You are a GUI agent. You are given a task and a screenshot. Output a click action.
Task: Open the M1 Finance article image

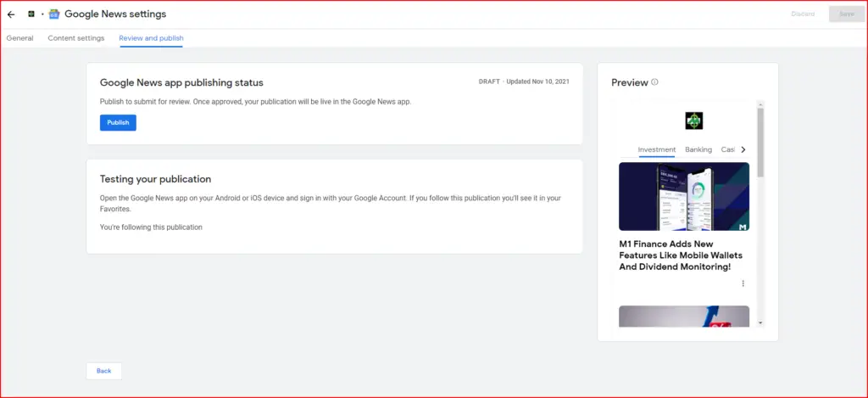[x=684, y=196]
